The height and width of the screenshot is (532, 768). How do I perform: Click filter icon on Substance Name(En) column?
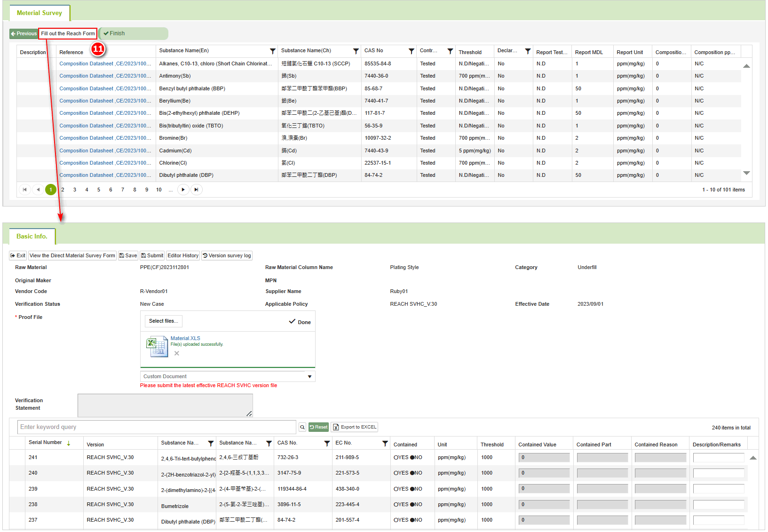click(x=272, y=51)
